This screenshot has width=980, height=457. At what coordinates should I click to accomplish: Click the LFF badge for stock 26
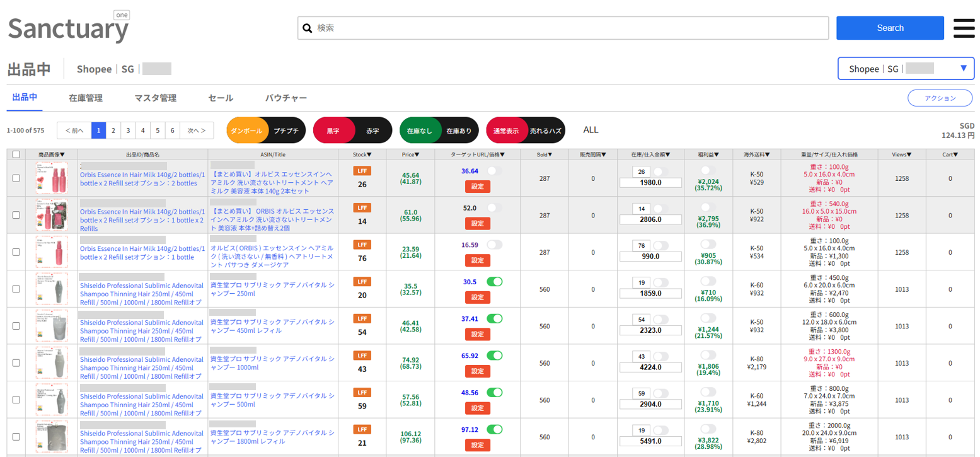tap(362, 170)
